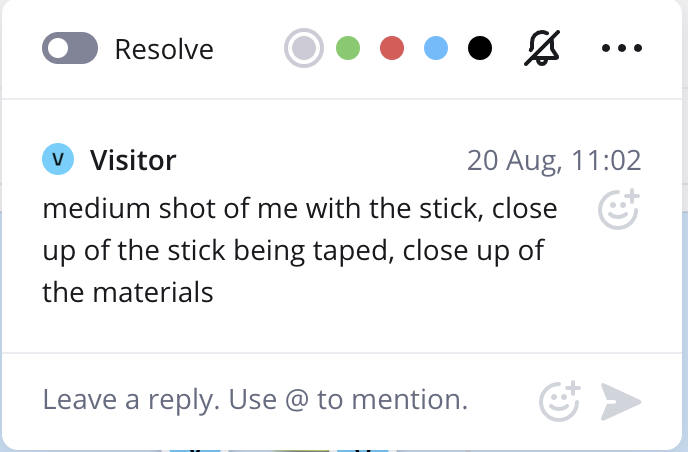Open the emoji picker in the reply box

click(559, 400)
